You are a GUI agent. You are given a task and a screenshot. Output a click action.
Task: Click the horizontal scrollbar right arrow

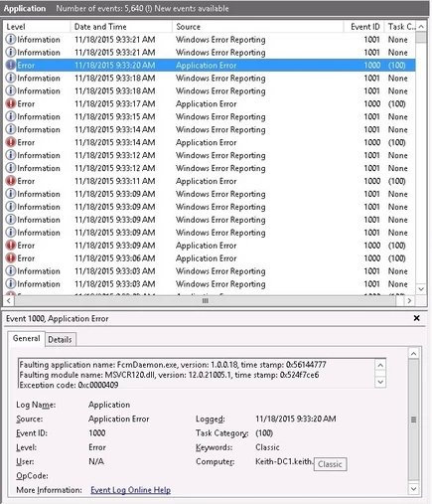tap(409, 300)
